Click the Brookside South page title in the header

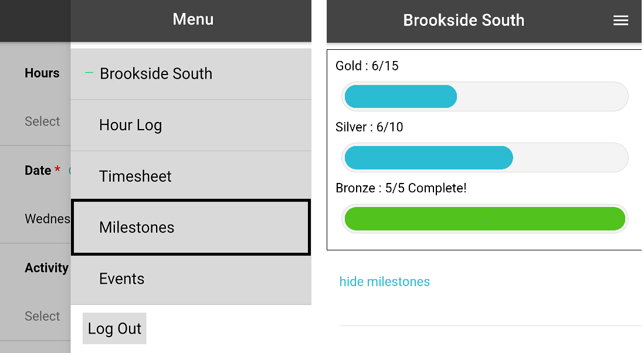tap(463, 21)
